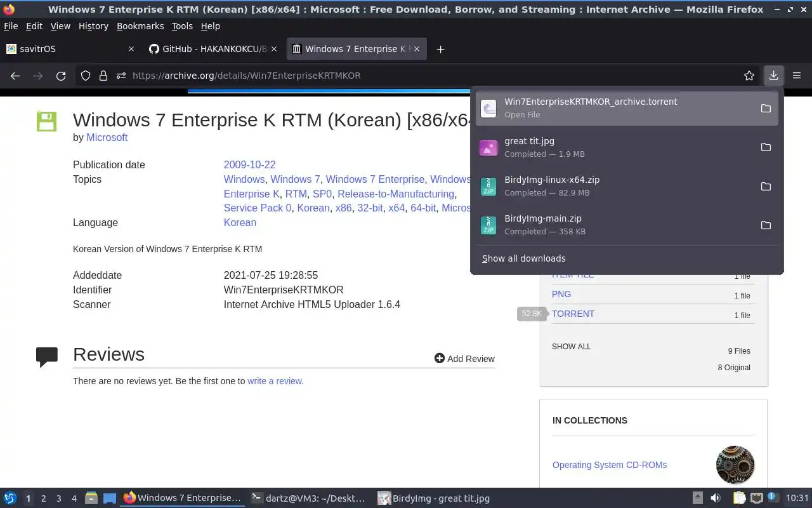Screen dimensions: 812x508
Task: Download the PNG file option
Action: click(x=561, y=295)
